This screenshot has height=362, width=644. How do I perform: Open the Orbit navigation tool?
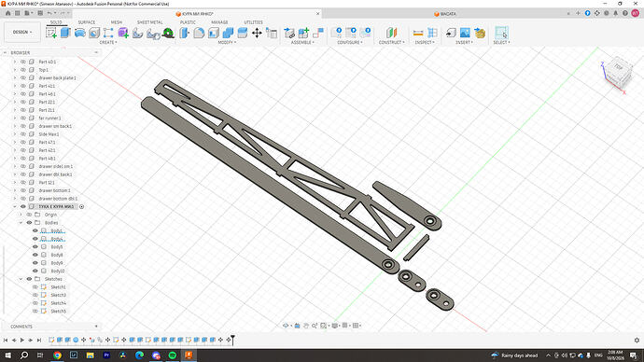[286, 326]
